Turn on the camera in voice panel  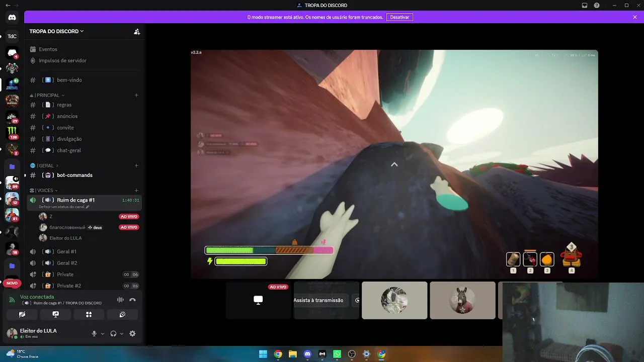[22, 314]
